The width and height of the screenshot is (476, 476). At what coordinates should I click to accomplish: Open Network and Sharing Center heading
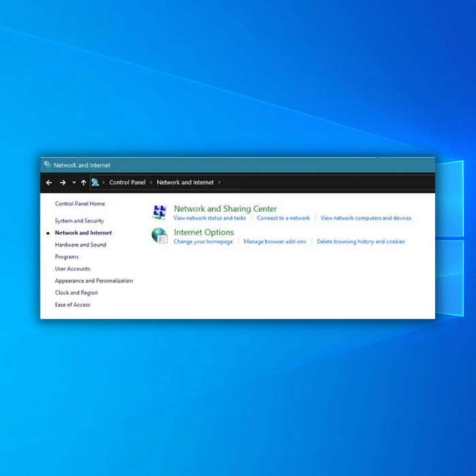(225, 209)
